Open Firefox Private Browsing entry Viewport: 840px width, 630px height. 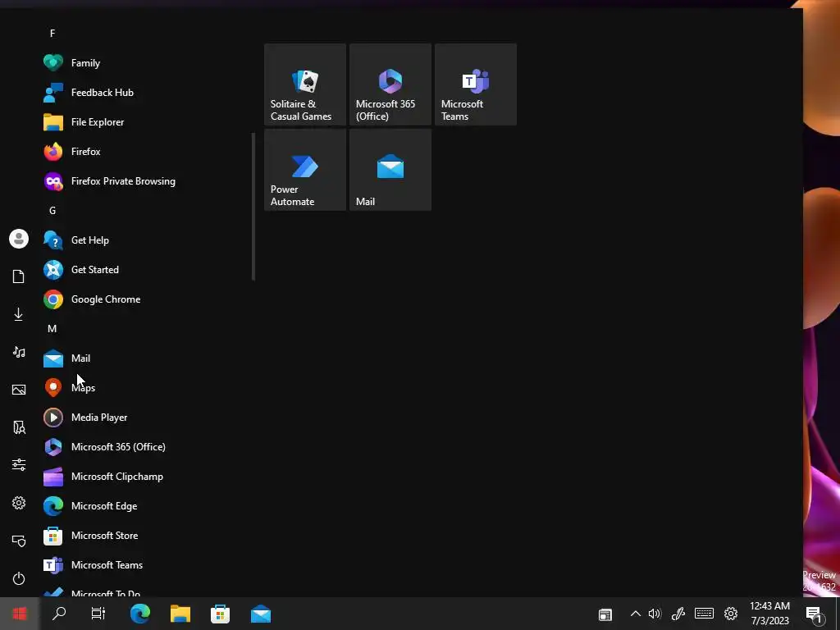point(144,181)
